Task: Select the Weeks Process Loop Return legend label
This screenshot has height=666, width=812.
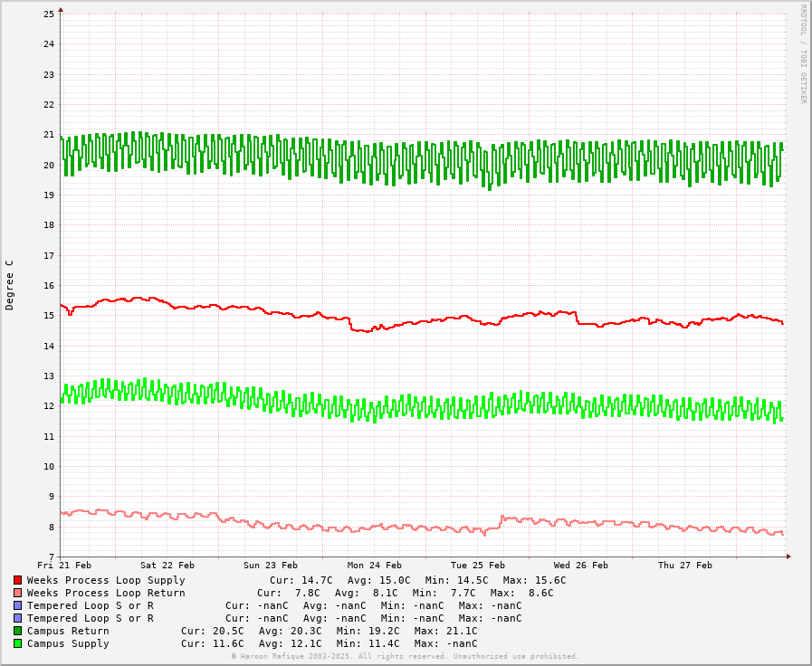Action: (106, 593)
